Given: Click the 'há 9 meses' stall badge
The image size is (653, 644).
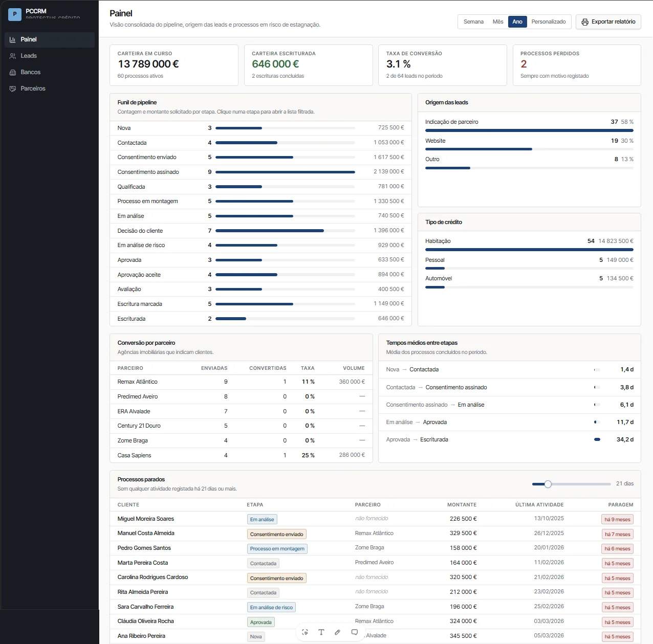Looking at the screenshot, I should (617, 519).
